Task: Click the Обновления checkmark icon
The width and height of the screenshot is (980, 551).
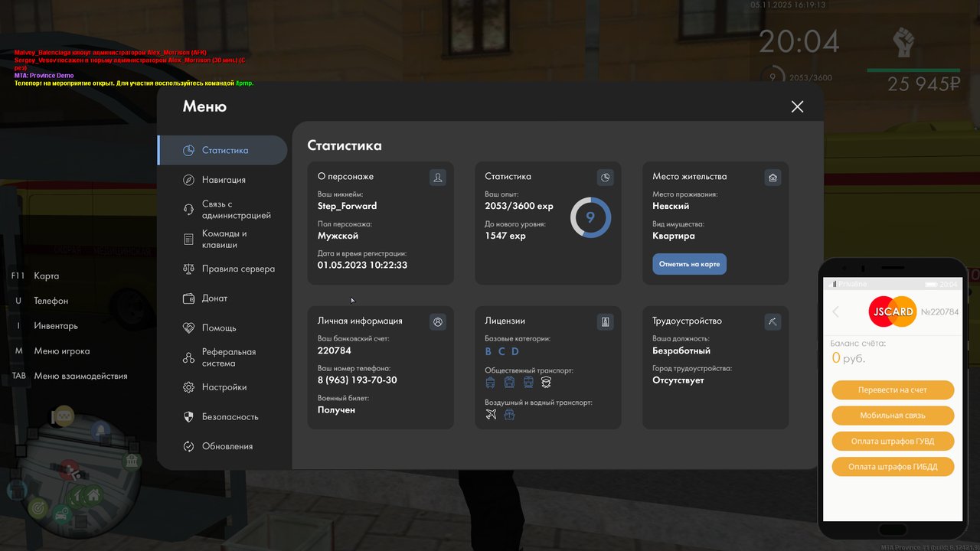Action: 188,446
